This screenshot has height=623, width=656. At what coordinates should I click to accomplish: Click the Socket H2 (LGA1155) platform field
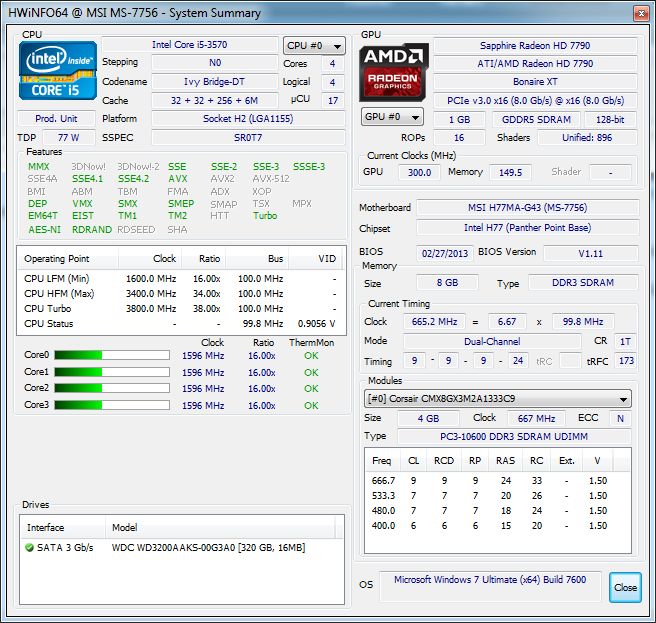coord(248,119)
